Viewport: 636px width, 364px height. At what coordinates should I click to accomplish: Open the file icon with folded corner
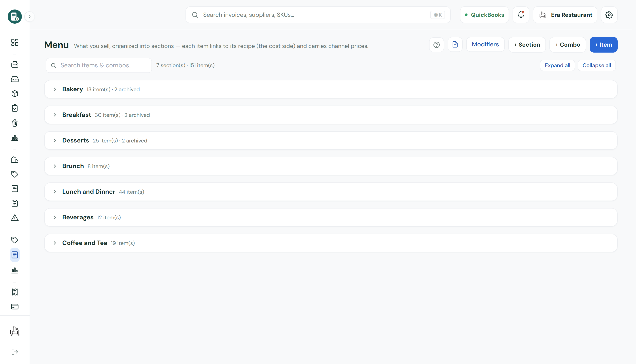tap(15, 203)
